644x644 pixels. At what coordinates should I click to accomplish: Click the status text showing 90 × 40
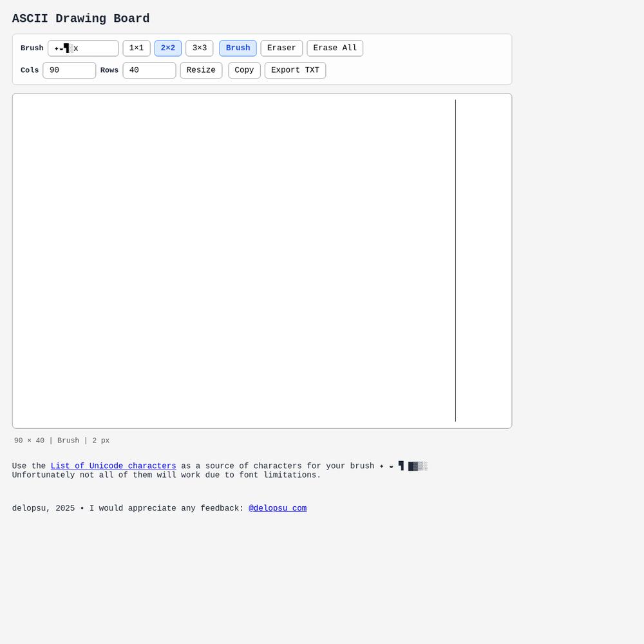point(62,440)
